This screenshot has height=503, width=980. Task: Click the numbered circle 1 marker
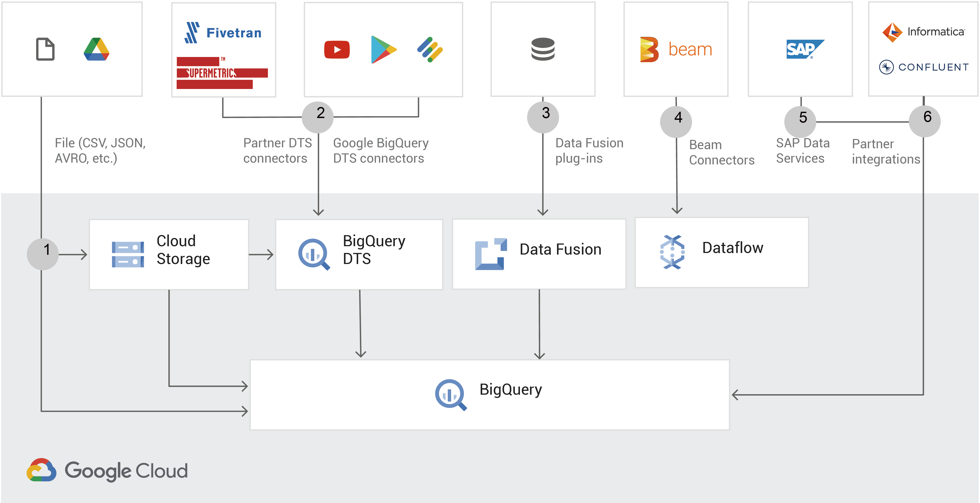coord(43,254)
